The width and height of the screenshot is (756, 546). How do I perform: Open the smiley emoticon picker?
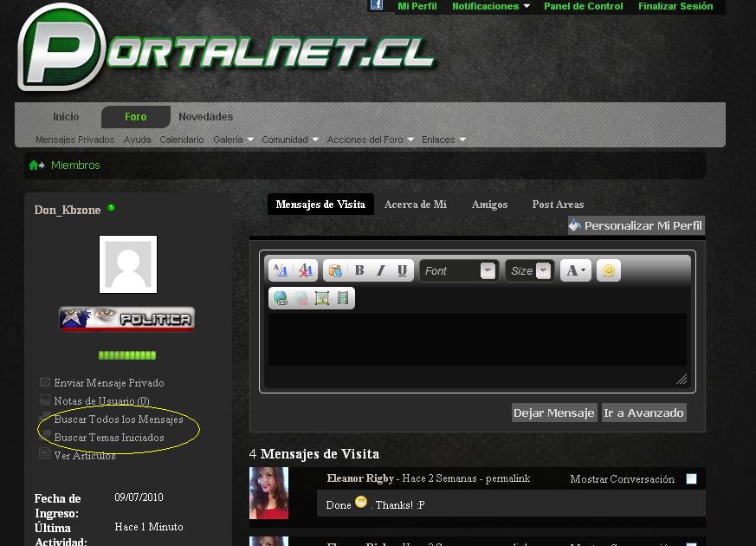click(609, 270)
